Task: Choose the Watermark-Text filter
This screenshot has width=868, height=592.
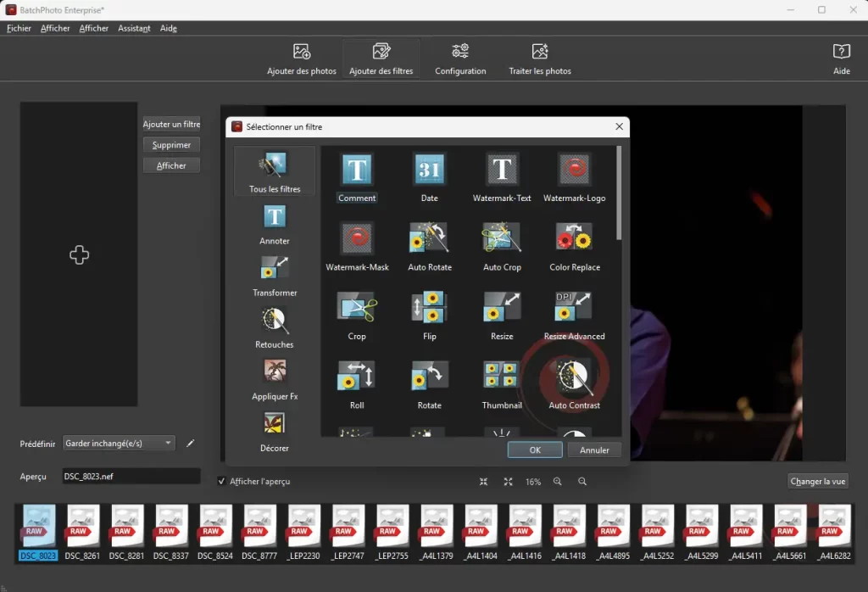Action: [502, 169]
